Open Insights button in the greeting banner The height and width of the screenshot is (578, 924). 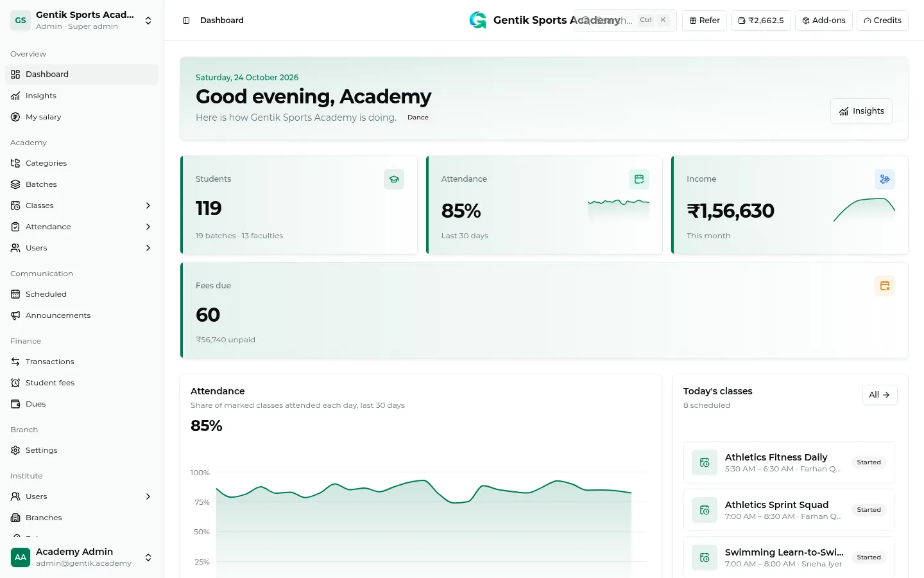(861, 111)
